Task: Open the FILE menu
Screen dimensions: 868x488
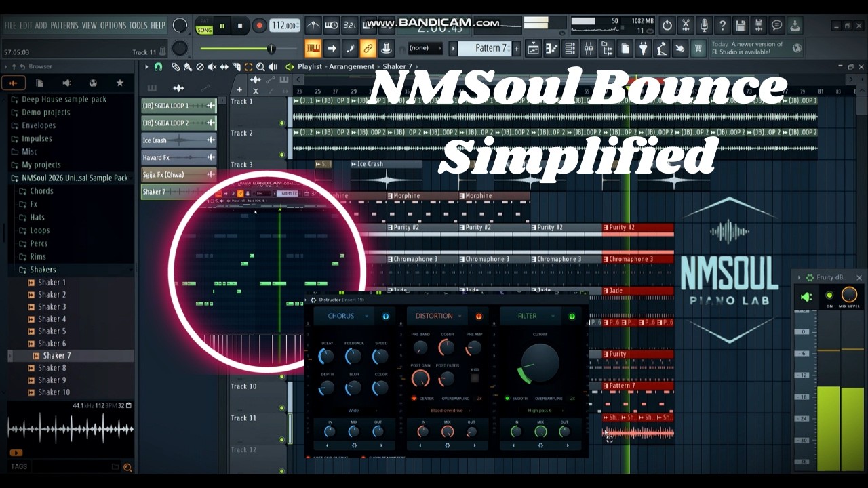Action: pos(10,26)
